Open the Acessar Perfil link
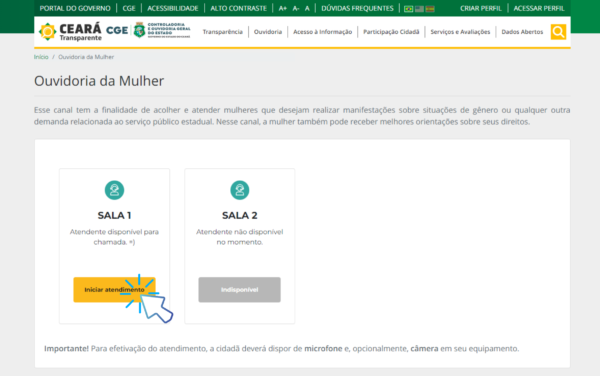This screenshot has height=376, width=600. tap(539, 8)
